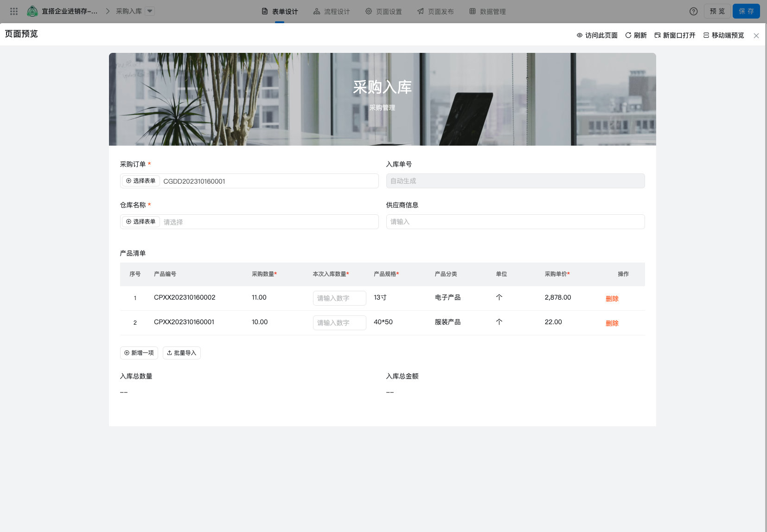Click 本次入库数量 input for CPXX202310160002

point(339,298)
